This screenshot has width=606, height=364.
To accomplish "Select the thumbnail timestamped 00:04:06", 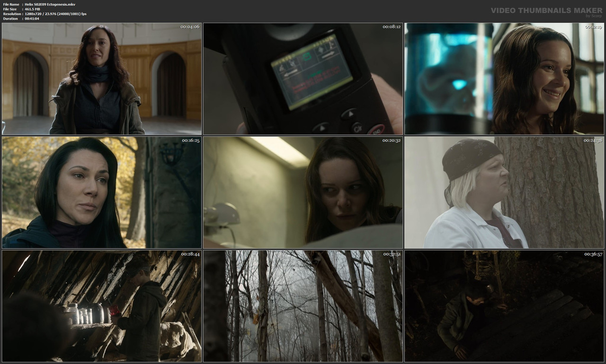I will [x=102, y=79].
